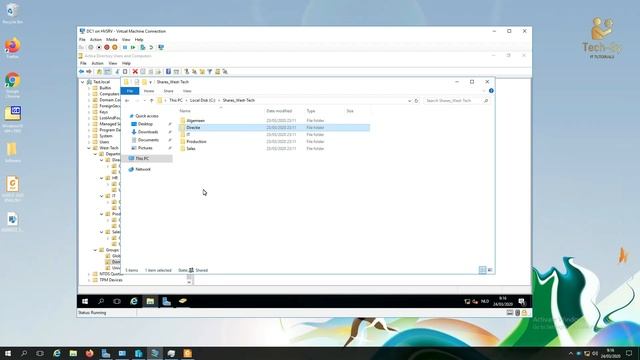Select the Keys container in AD tree
640x360 pixels.
click(104, 112)
